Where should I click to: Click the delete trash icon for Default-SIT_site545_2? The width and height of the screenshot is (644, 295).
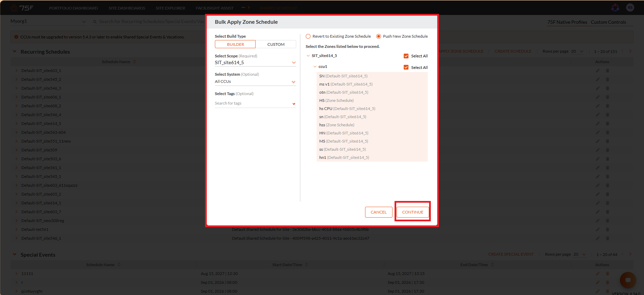click(x=607, y=79)
